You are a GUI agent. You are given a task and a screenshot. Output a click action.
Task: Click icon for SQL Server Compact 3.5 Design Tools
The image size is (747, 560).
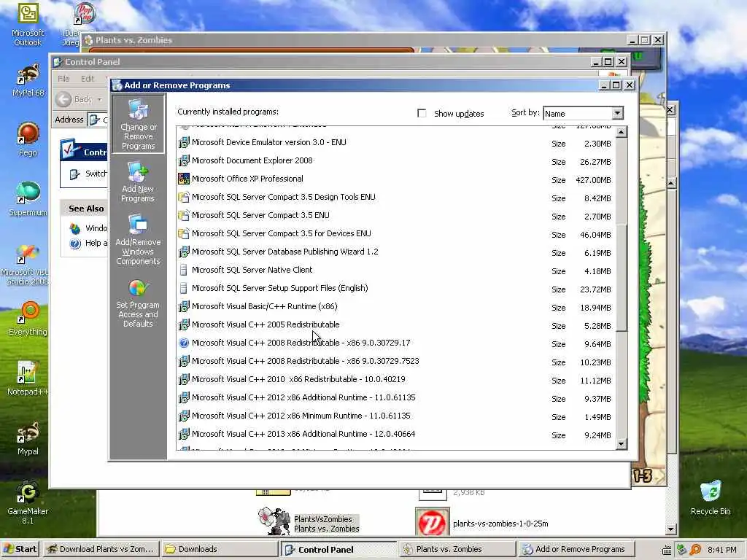click(x=183, y=197)
